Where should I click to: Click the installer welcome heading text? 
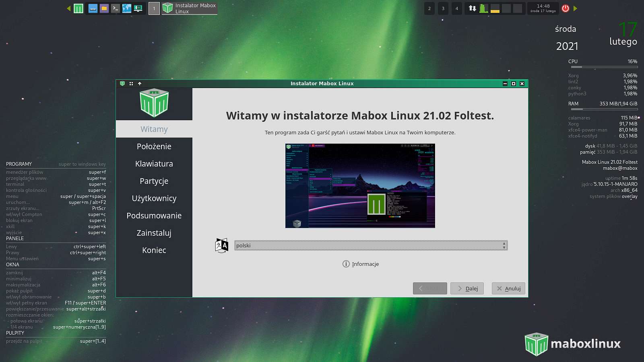pos(360,115)
